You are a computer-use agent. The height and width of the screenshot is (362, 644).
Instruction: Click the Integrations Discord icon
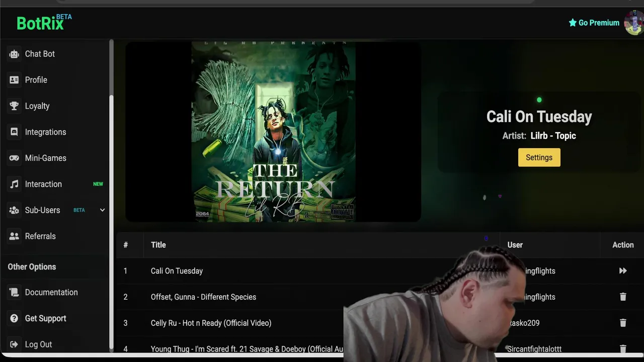coord(14,132)
